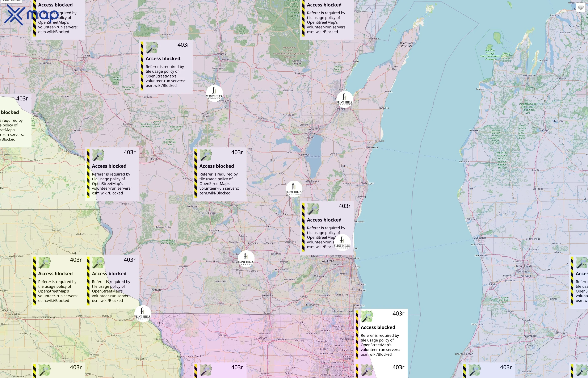Click the Racine city label
588x378 pixels.
click(x=362, y=290)
